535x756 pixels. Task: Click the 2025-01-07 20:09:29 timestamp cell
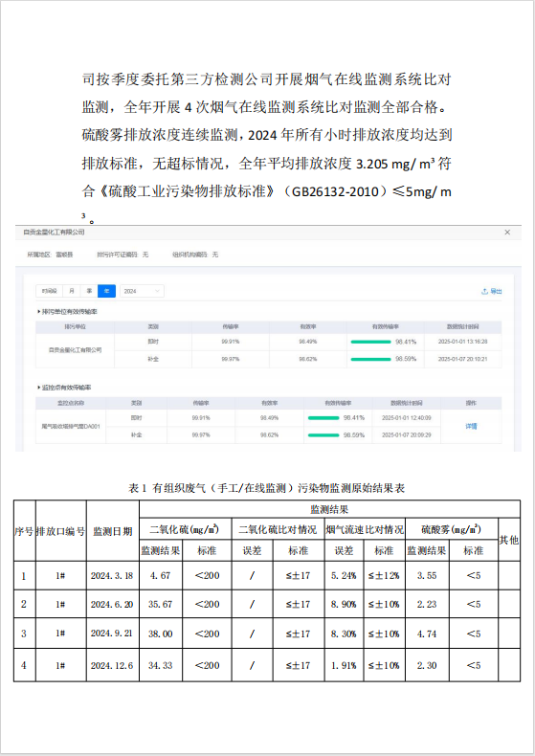[x=407, y=435]
